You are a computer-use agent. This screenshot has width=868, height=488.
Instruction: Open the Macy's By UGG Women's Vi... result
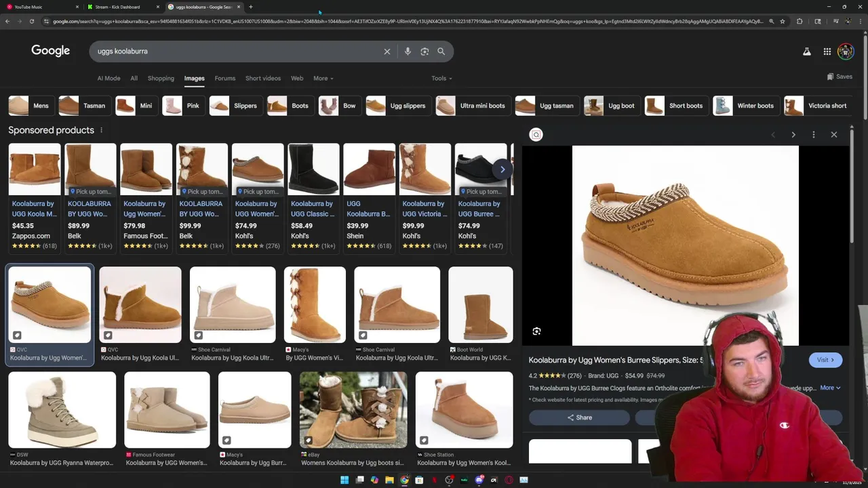315,314
